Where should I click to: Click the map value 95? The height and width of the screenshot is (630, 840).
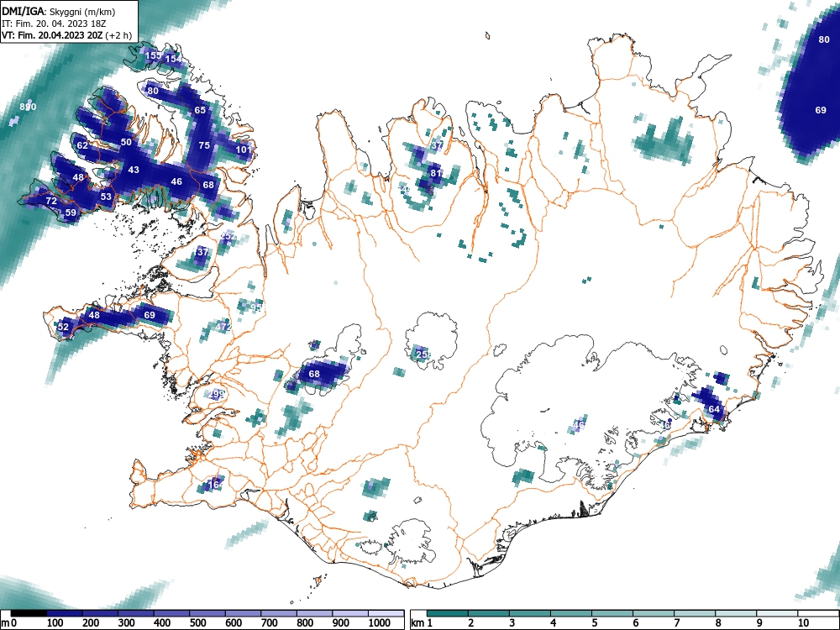[x=256, y=308]
